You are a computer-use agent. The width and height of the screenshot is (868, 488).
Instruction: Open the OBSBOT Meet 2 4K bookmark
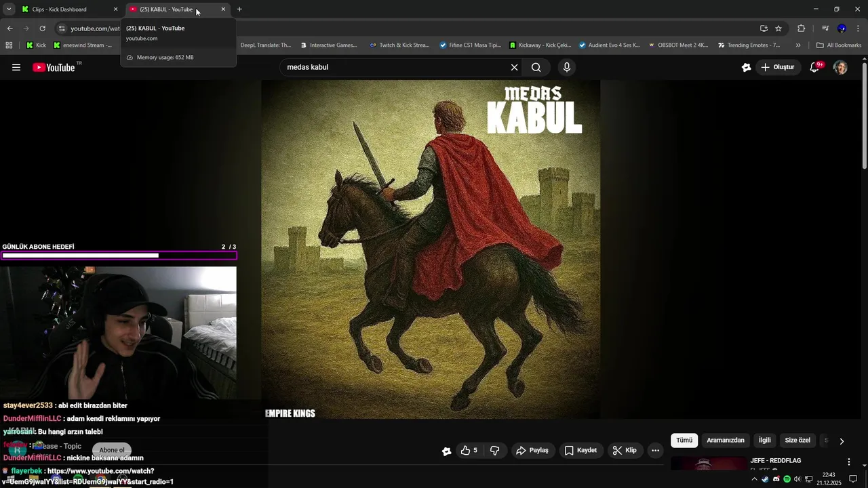click(678, 45)
